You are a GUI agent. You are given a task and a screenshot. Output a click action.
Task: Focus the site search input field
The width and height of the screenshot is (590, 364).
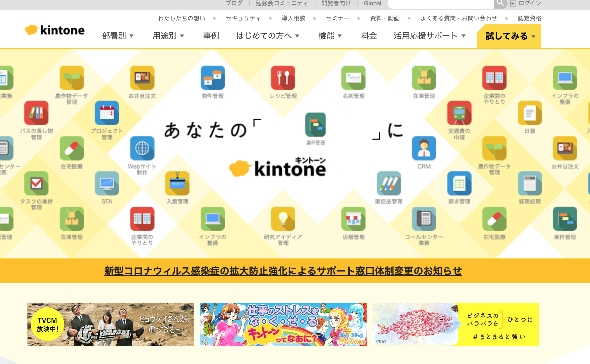[441, 3]
